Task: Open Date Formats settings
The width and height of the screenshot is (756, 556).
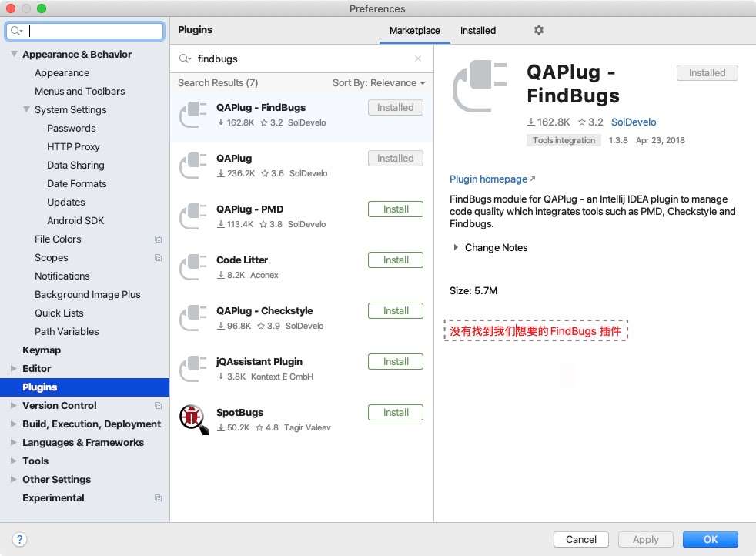Action: click(x=77, y=184)
